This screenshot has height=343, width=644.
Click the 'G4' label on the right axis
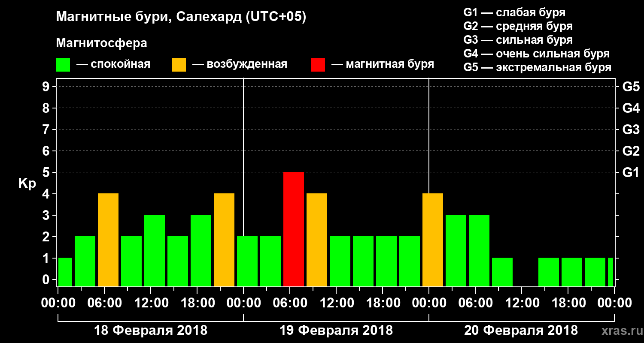631,108
